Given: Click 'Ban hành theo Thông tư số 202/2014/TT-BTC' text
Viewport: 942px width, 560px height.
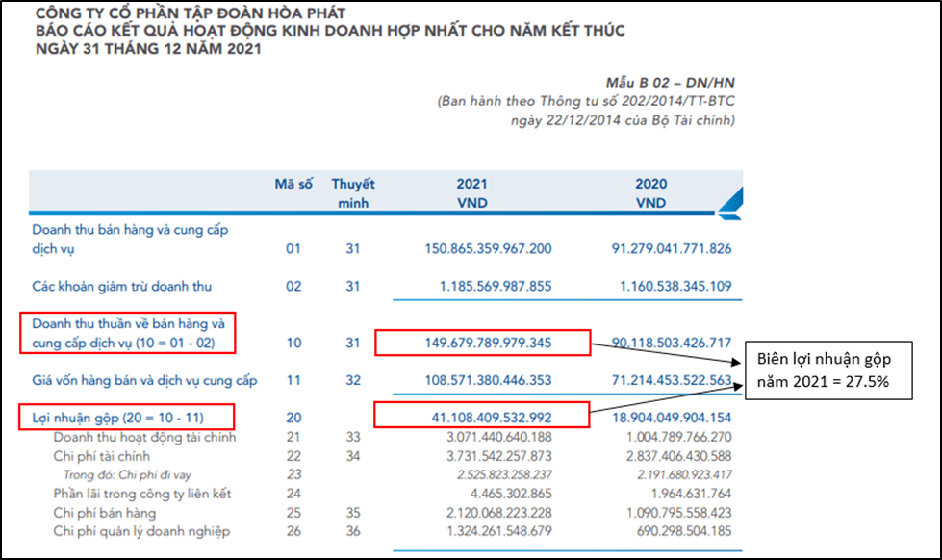Looking at the screenshot, I should 586,101.
